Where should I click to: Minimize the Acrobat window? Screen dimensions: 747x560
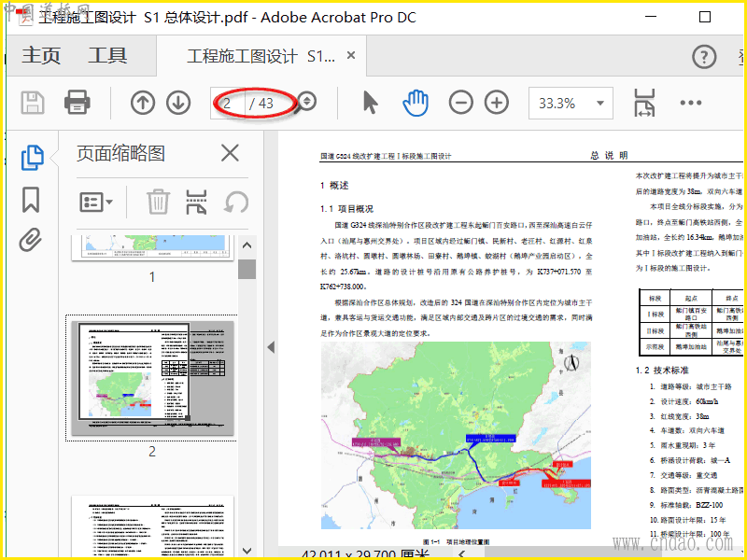point(651,17)
